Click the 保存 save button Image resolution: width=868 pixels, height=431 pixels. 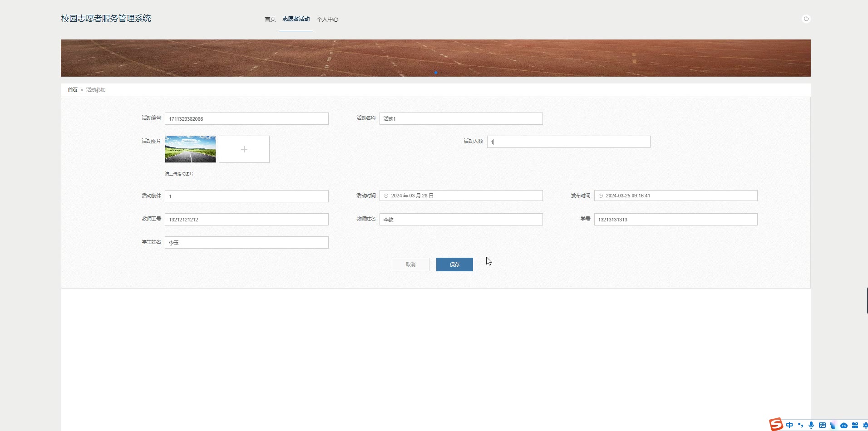tap(454, 264)
